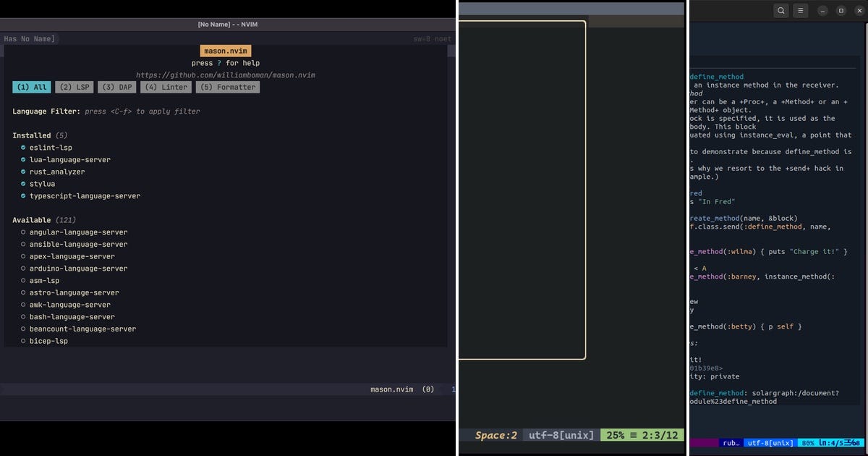Viewport: 868px width, 456px height.
Task: Click utf-8[unix] in the middle window's status bar
Action: 561,435
